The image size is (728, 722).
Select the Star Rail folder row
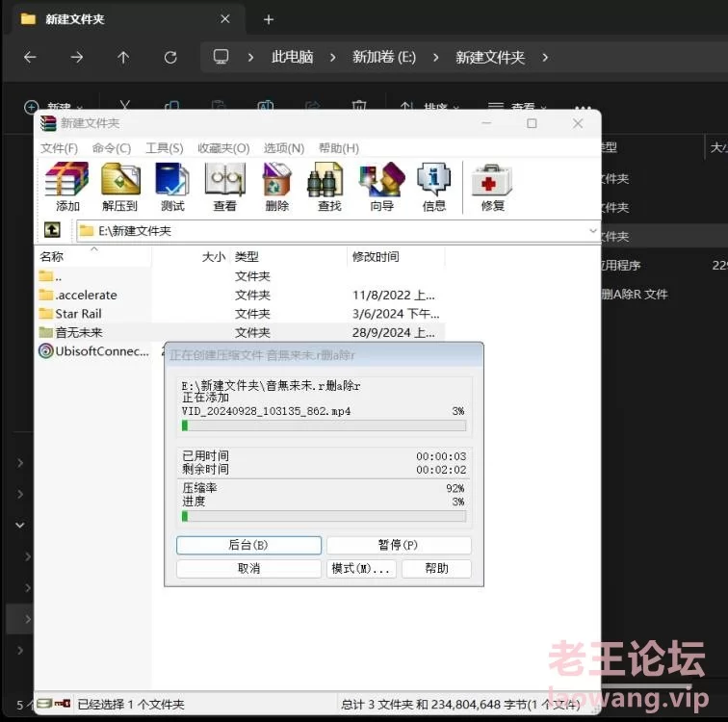click(240, 314)
